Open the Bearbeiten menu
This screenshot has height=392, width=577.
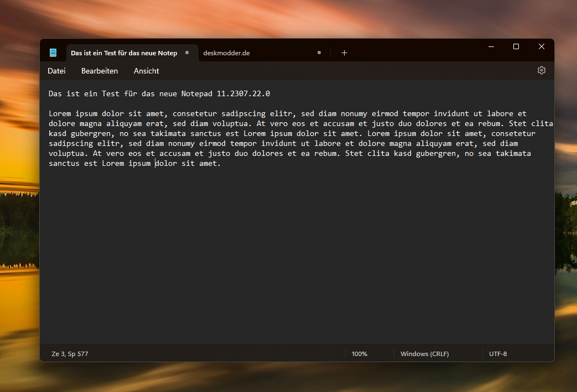click(x=100, y=71)
